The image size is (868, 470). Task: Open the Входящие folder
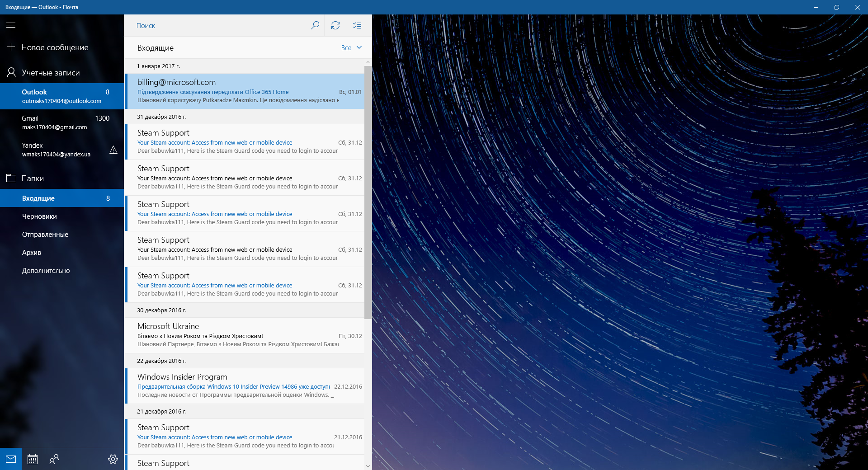(62, 198)
